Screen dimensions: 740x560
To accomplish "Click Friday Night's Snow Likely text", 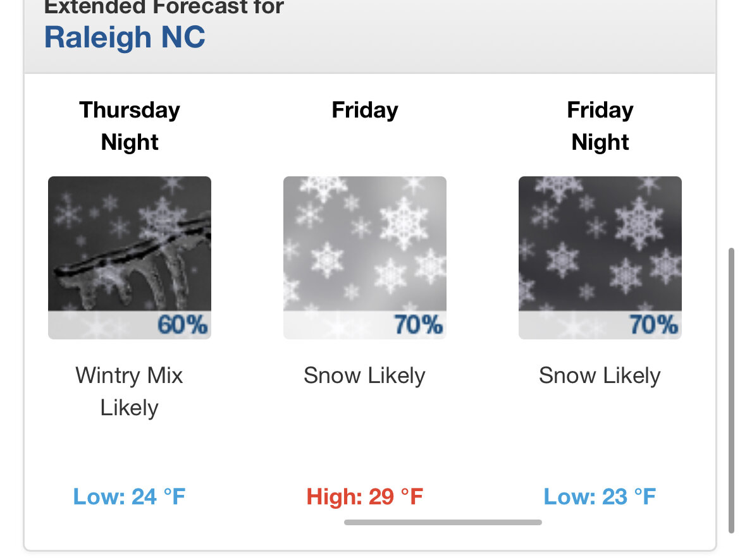I will 600,375.
